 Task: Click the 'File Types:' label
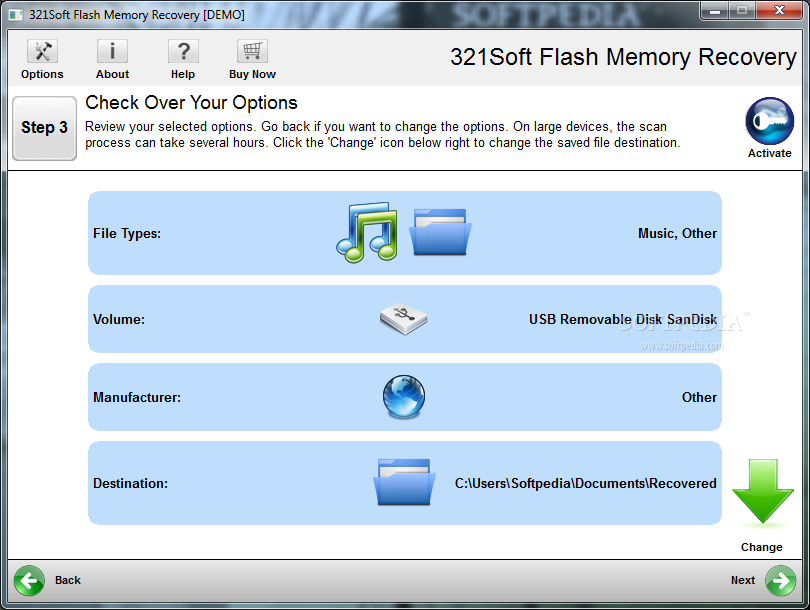pos(127,233)
